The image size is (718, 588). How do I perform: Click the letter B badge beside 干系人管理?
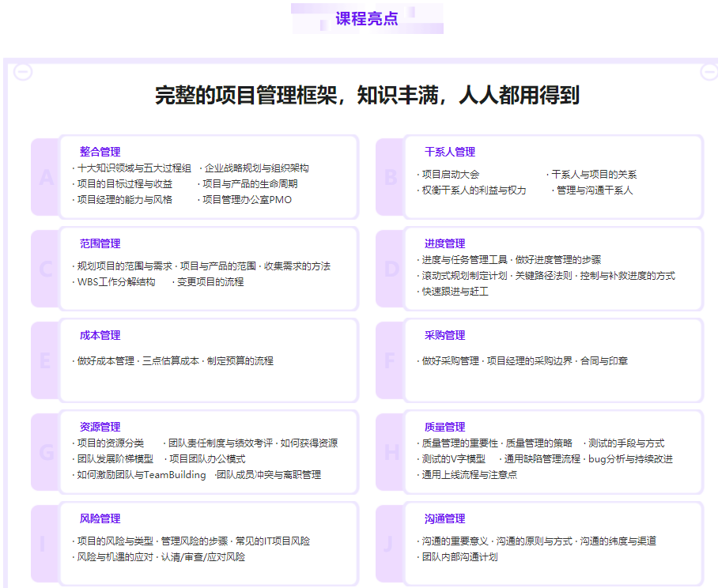tap(391, 175)
